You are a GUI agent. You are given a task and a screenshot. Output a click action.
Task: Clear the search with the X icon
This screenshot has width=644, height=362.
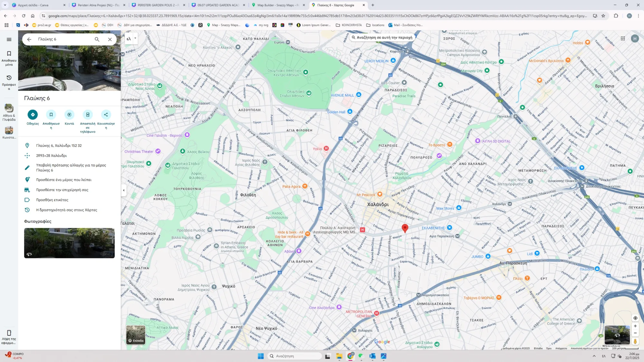(110, 39)
